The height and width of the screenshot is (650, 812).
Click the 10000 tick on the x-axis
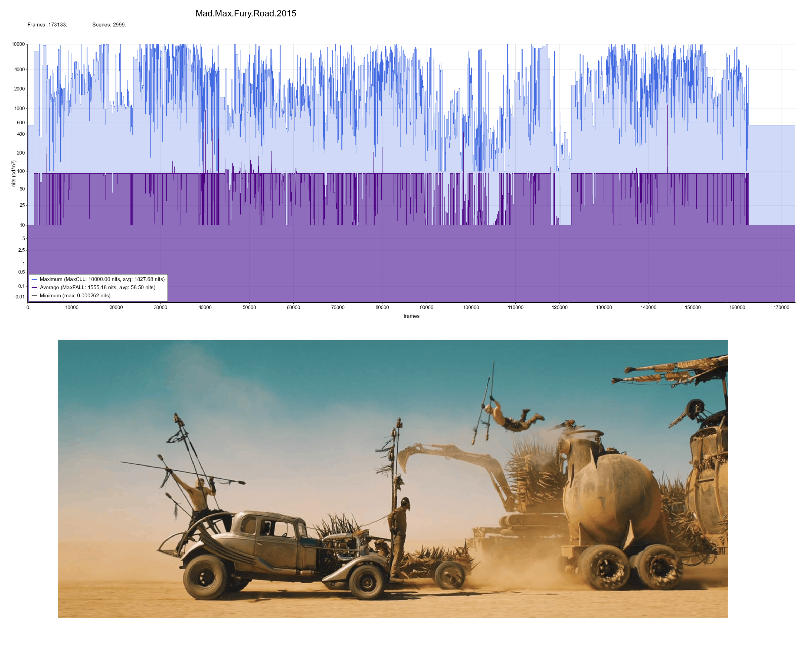72,307
